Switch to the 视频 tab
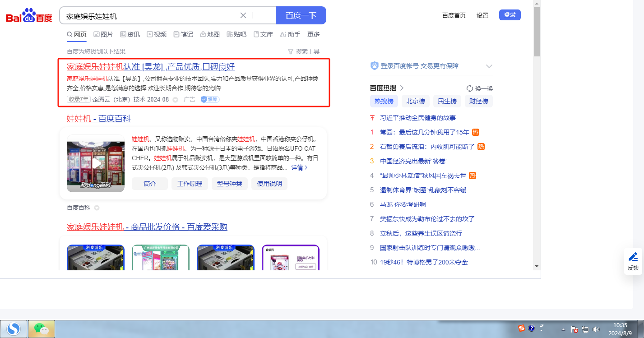The image size is (644, 338). [x=157, y=34]
